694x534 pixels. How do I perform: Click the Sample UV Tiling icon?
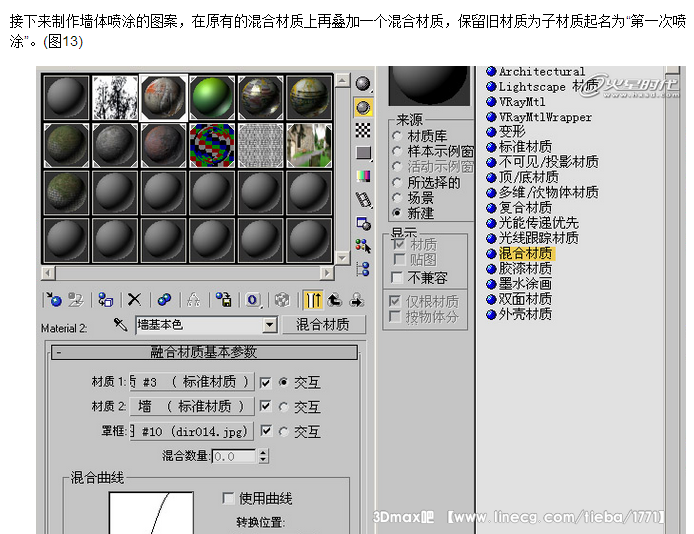[x=363, y=153]
